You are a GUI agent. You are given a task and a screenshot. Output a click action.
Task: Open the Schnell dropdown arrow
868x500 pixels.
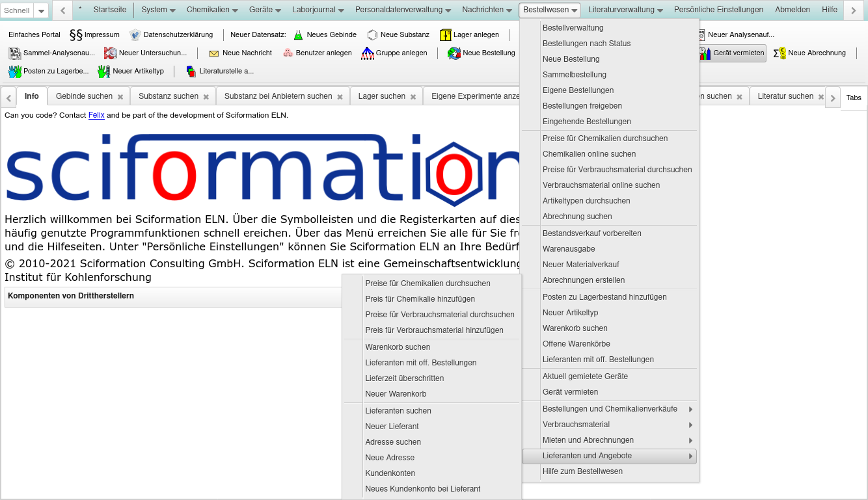coord(41,11)
